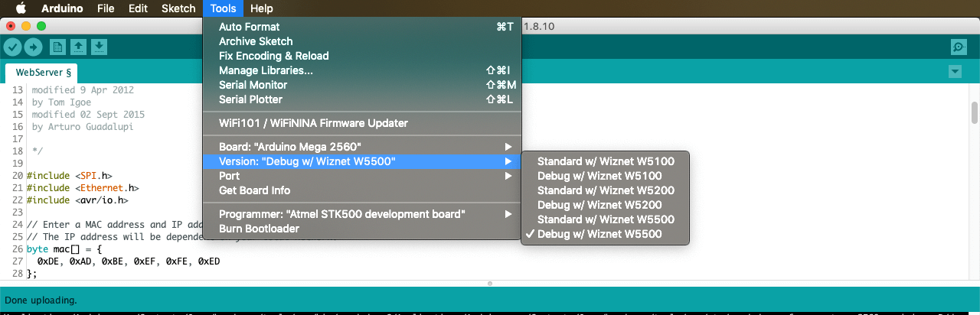Viewport: 980px width, 315px height.
Task: Choose Burn Bootloader
Action: 362,229
